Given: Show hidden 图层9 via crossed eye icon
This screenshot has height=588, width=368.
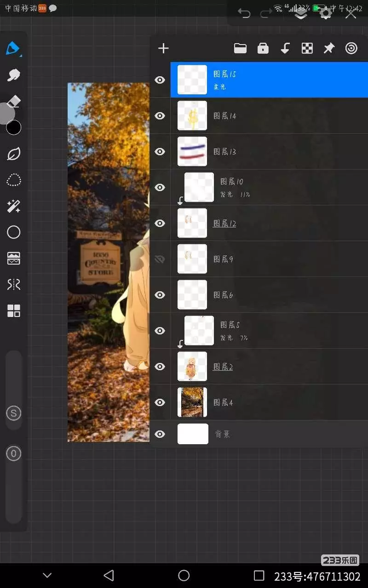Looking at the screenshot, I should pyautogui.click(x=160, y=259).
